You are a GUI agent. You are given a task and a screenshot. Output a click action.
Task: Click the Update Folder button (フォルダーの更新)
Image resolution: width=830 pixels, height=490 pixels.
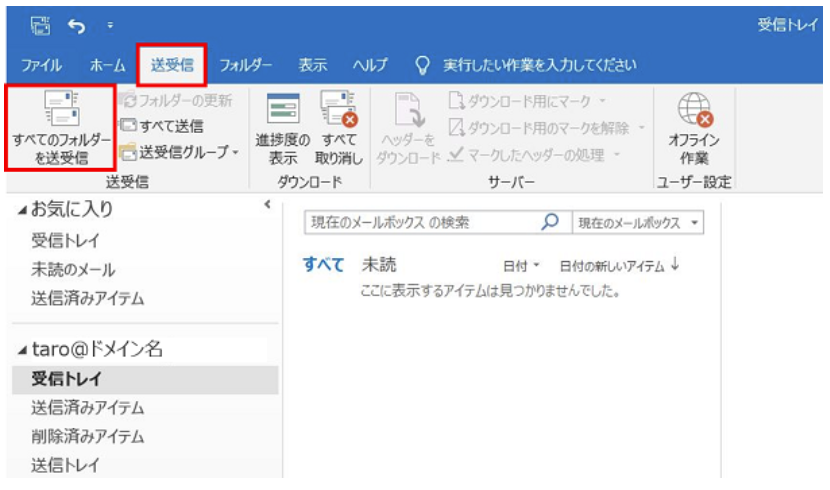[x=176, y=100]
